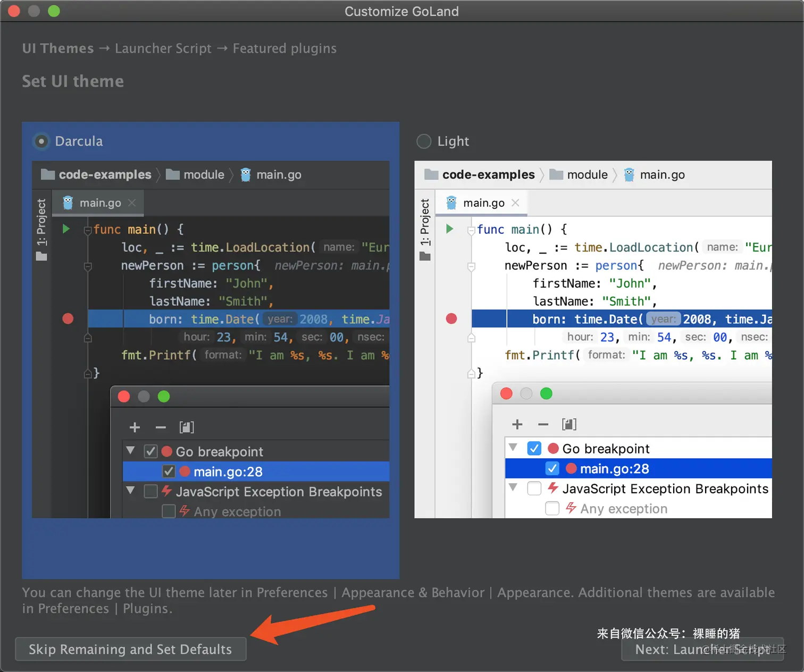Select main.go:28 row in Light preview
Viewport: 804px width, 672px height.
pos(639,468)
